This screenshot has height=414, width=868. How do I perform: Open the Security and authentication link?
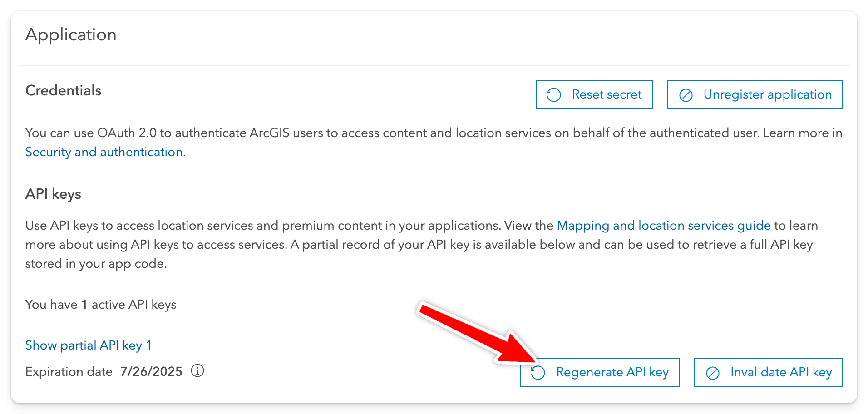click(x=104, y=152)
